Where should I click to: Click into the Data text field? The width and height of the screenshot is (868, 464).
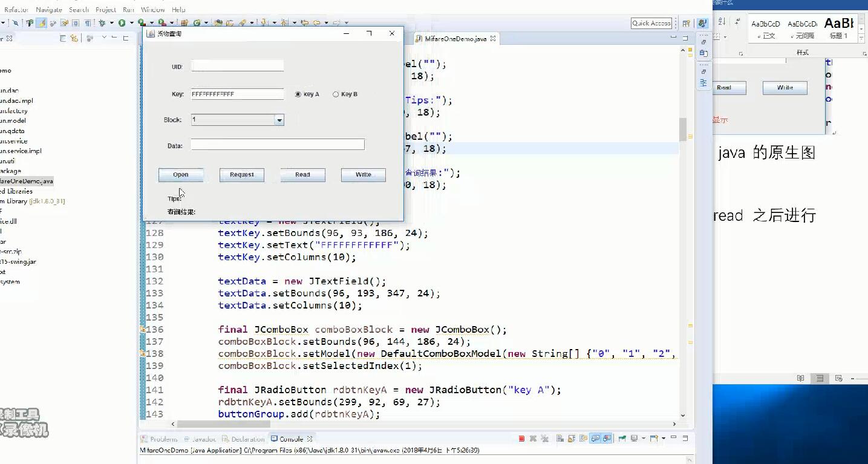coord(278,145)
